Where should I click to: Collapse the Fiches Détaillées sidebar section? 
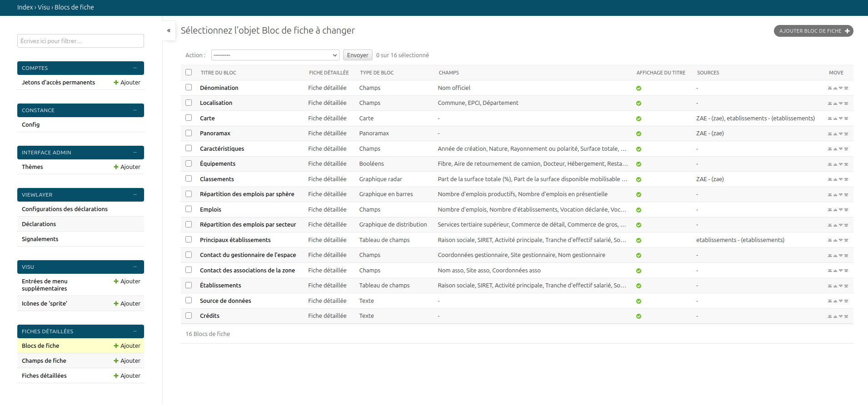click(135, 331)
